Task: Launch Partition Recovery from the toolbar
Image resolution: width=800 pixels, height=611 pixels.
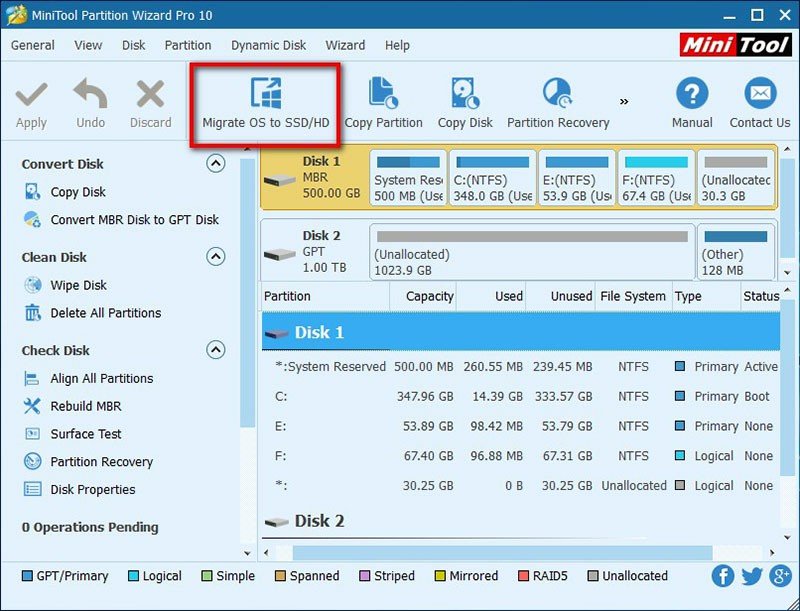Action: click(x=557, y=100)
